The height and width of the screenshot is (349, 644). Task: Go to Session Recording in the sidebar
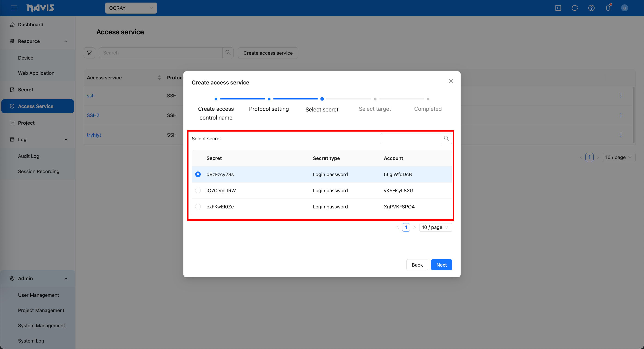(x=39, y=171)
